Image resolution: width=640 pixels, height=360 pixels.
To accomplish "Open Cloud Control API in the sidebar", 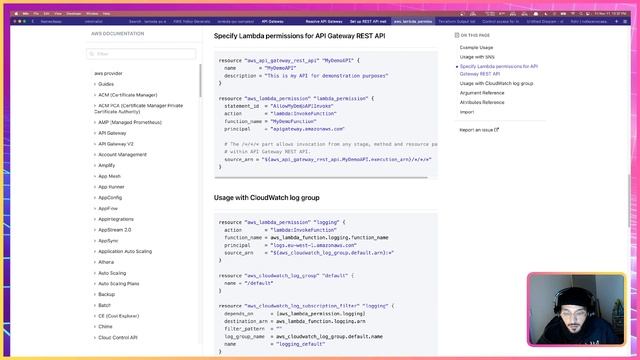I will click(x=118, y=338).
